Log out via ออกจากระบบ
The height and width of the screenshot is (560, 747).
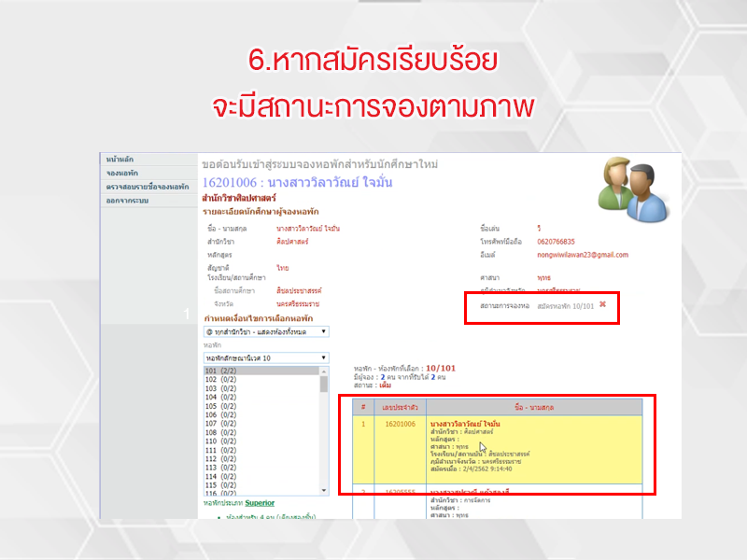(x=129, y=201)
